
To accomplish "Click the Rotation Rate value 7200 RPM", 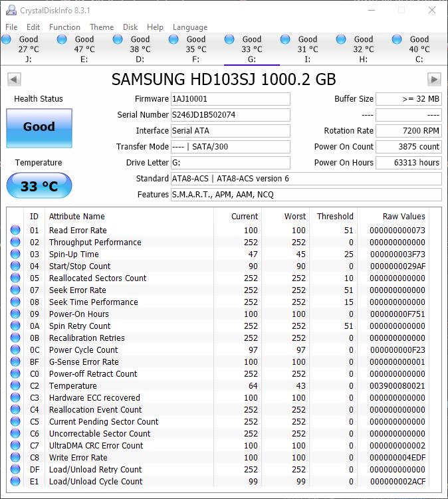I will [x=409, y=131].
